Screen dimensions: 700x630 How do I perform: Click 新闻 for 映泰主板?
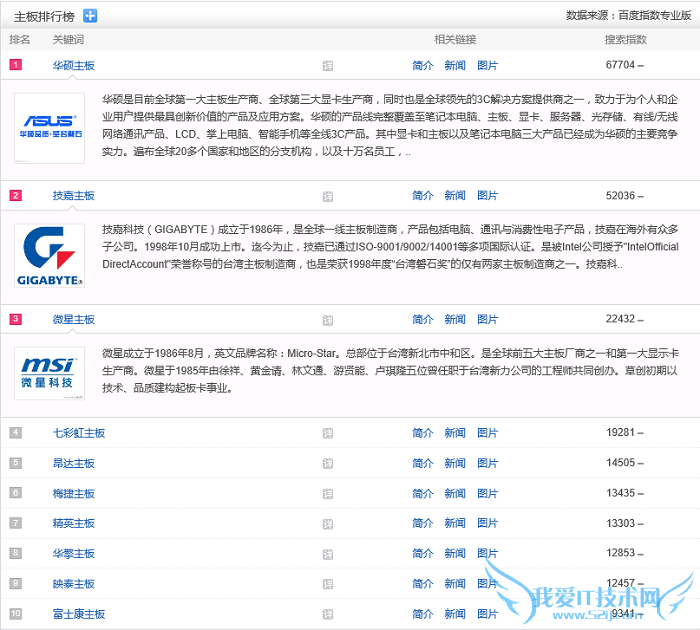455,584
